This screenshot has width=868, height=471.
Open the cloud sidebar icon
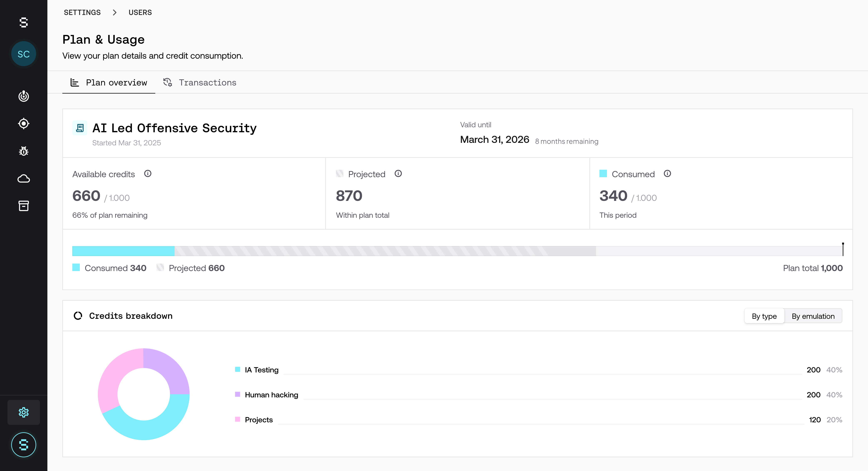tap(23, 178)
